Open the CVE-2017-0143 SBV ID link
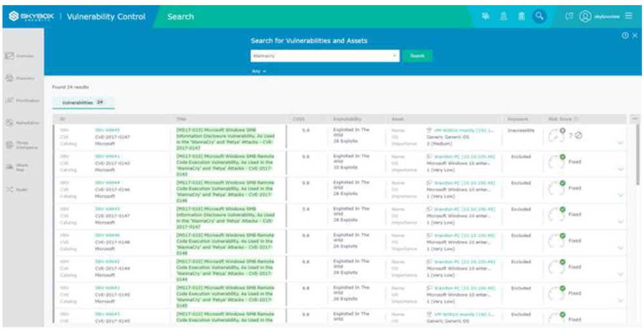This screenshot has height=336, width=644. pos(108,156)
